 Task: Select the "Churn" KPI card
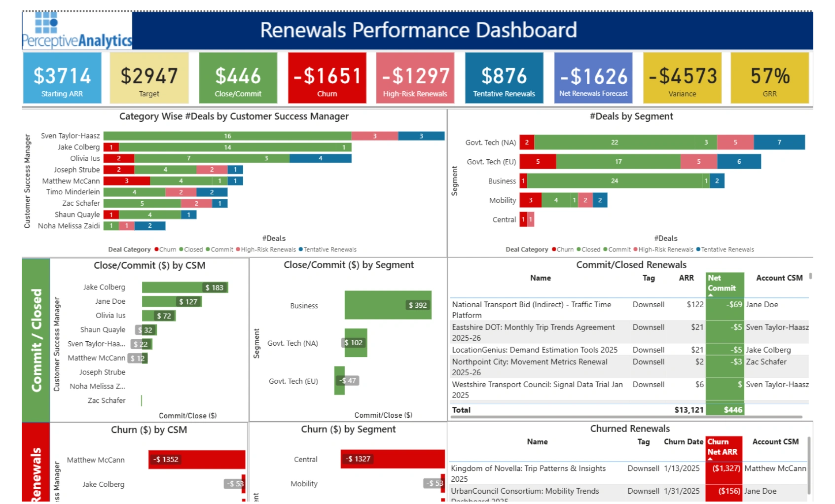click(327, 78)
